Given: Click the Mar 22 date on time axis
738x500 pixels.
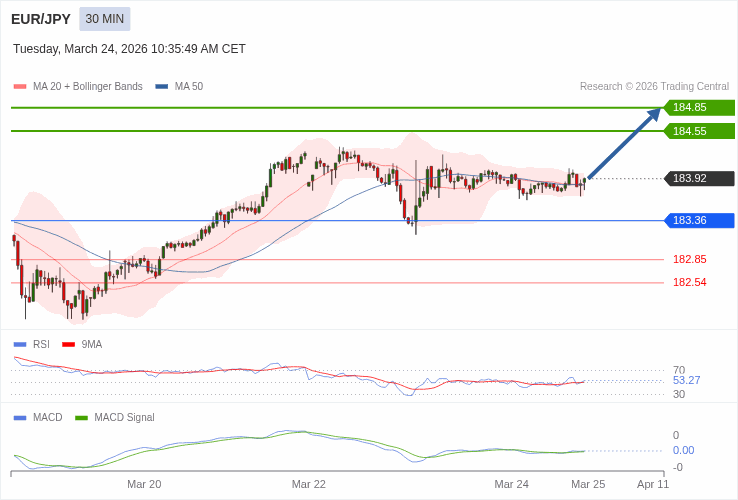Looking at the screenshot, I should coord(309,484).
